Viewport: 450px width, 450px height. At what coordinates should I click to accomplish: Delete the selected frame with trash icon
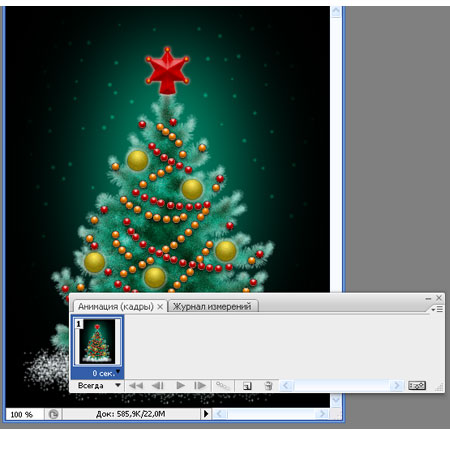coord(268,386)
